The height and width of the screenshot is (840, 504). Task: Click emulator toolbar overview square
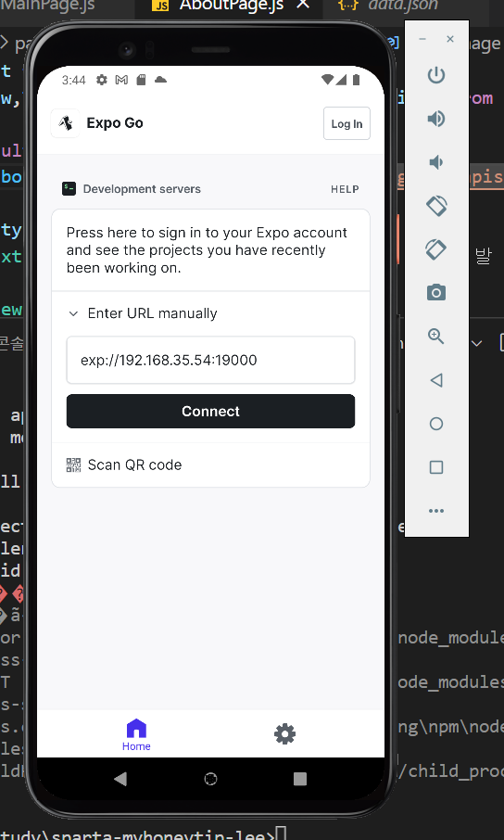436,467
